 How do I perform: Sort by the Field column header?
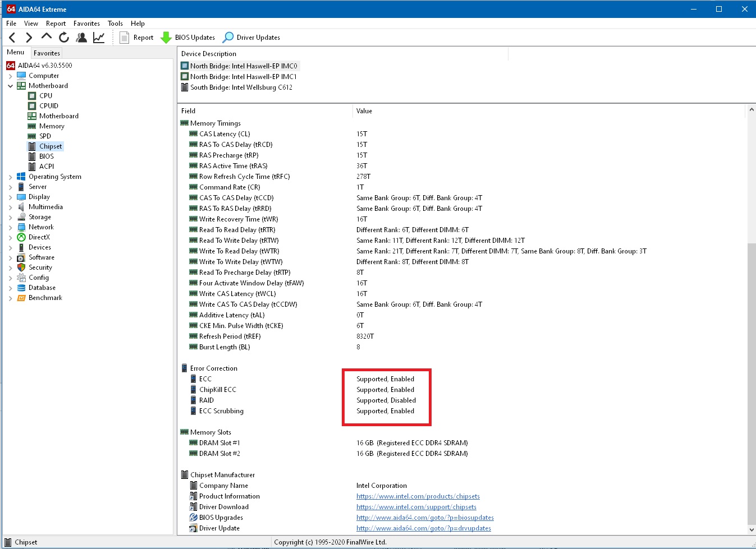coord(265,111)
